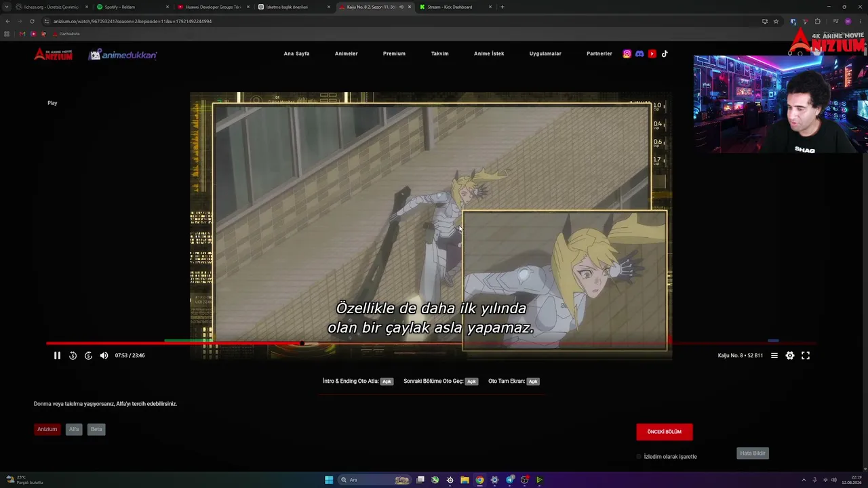Open the Gmail bookmark icon
This screenshot has width=868, height=488.
[22, 34]
